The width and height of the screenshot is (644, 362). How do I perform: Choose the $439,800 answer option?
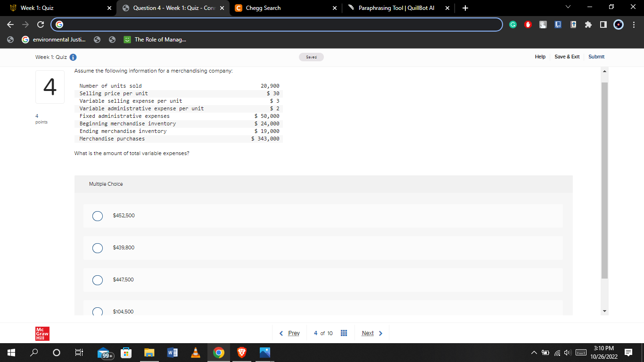click(98, 248)
